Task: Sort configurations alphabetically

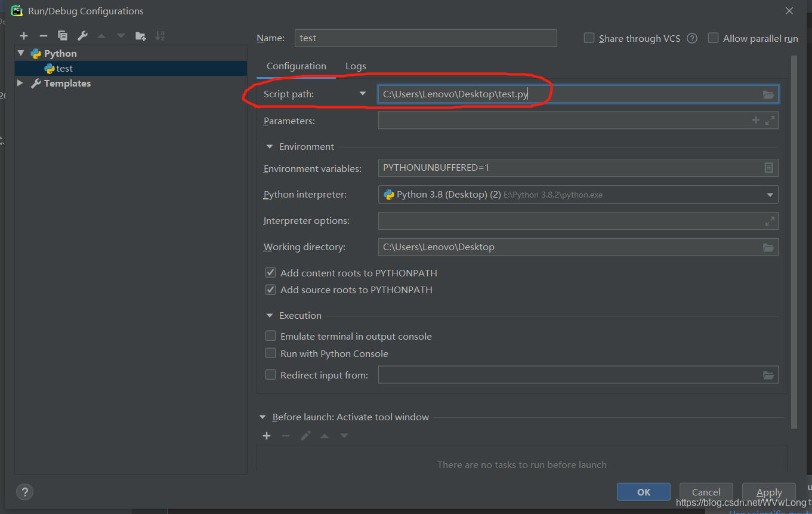Action: point(160,36)
